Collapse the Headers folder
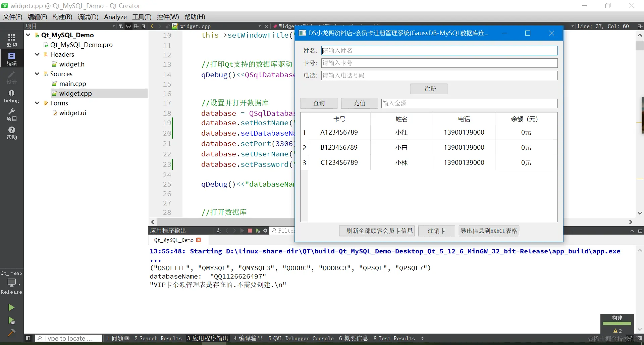The width and height of the screenshot is (644, 345). (x=37, y=54)
